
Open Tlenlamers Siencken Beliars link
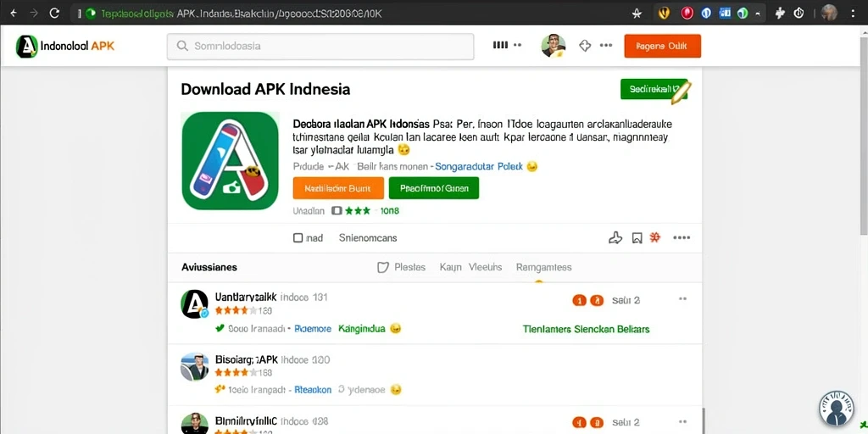[x=587, y=329]
